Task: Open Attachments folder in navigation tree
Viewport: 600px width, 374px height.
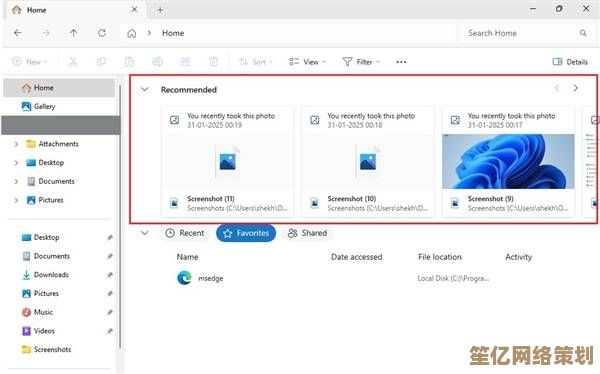Action: [x=59, y=144]
